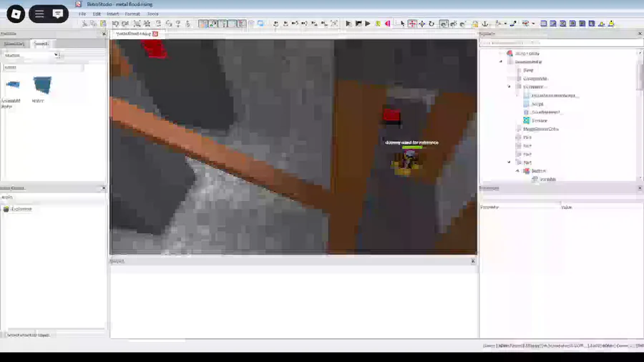Click the solid black Run triangle
644x362 pixels.
pyautogui.click(x=368, y=24)
